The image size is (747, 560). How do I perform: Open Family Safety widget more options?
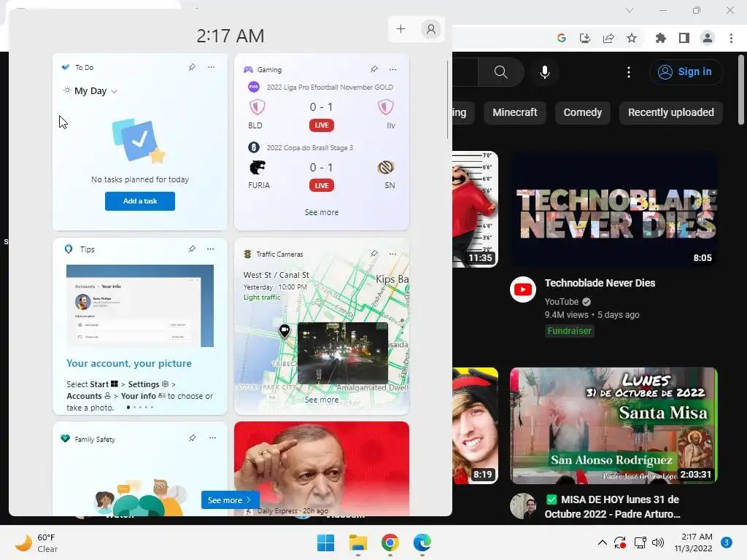tap(212, 438)
